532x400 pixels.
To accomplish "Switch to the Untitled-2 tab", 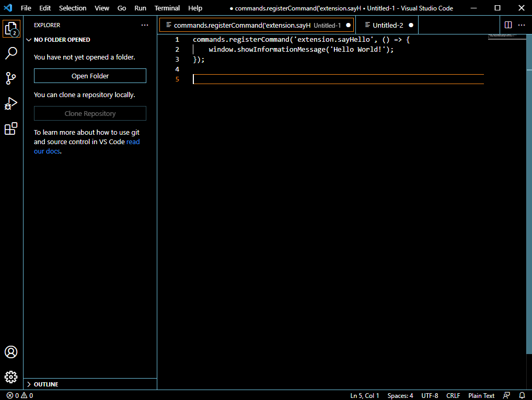I will coord(387,25).
